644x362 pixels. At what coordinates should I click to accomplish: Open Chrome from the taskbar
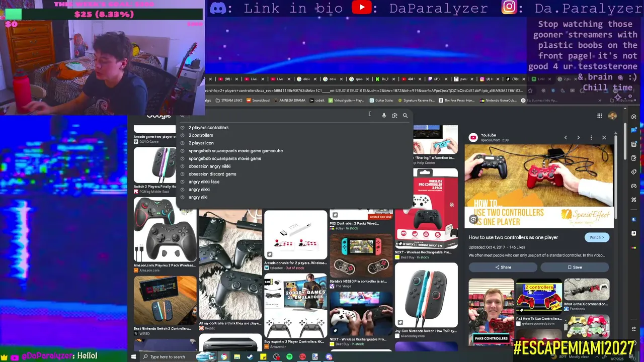pos(224,357)
